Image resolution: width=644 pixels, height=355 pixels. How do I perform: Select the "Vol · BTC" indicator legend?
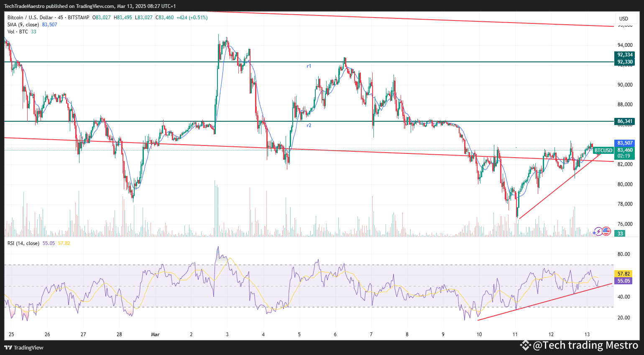(x=18, y=32)
